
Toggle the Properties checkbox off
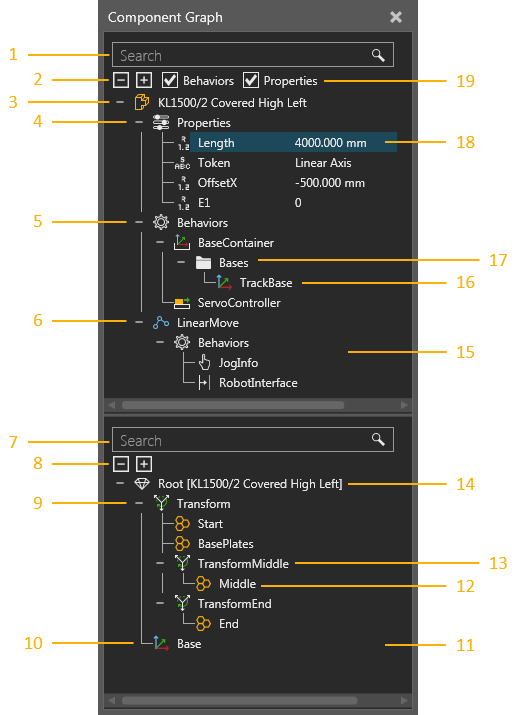tap(251, 80)
